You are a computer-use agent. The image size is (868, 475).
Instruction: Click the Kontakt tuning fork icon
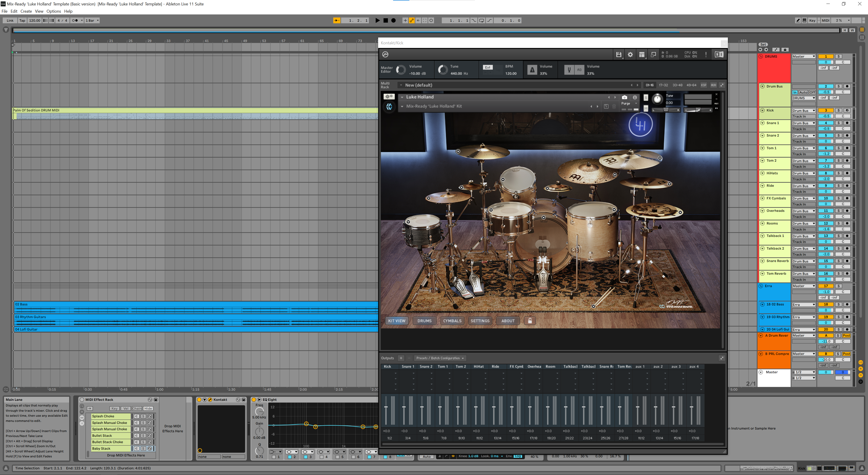pos(569,70)
